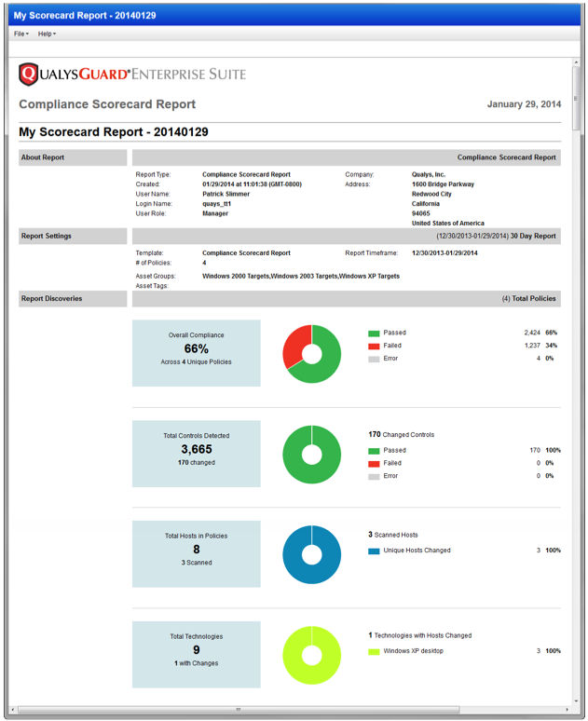Click gray Error swatch in Overall Compliance legend
The height and width of the screenshot is (721, 588).
(x=374, y=359)
